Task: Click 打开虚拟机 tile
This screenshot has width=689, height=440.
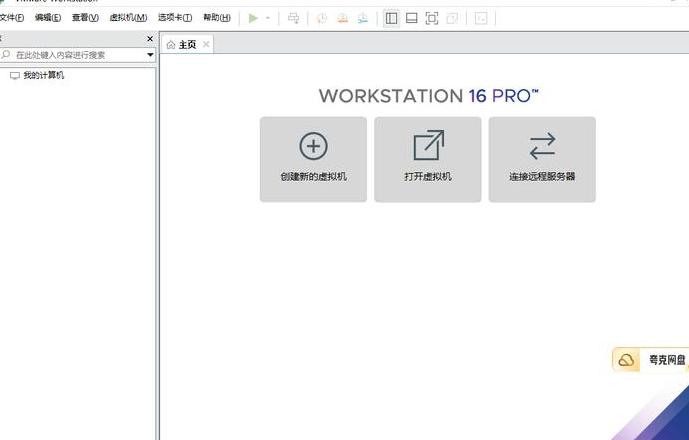Action: pos(428,160)
